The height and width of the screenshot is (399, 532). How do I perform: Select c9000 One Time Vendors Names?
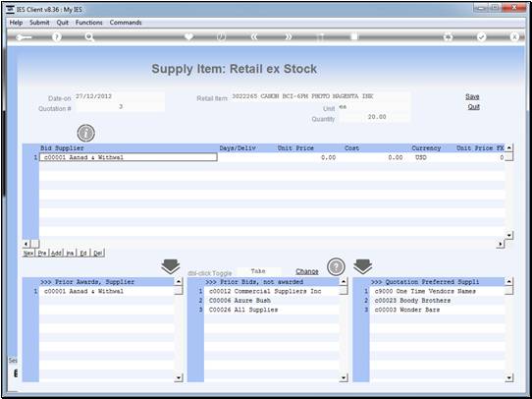click(x=437, y=291)
